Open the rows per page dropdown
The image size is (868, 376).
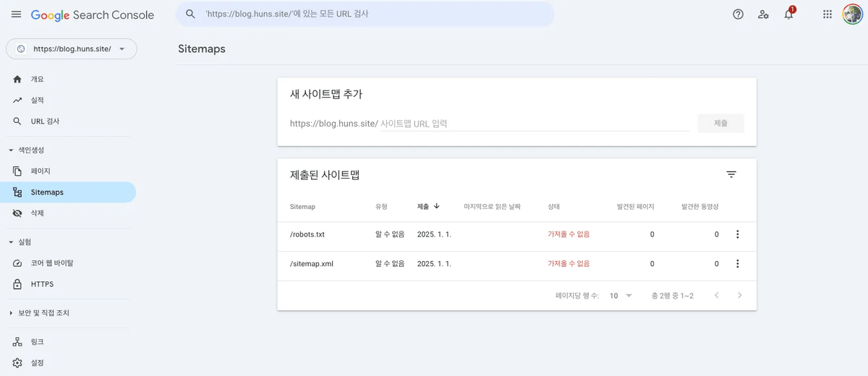[x=621, y=295]
